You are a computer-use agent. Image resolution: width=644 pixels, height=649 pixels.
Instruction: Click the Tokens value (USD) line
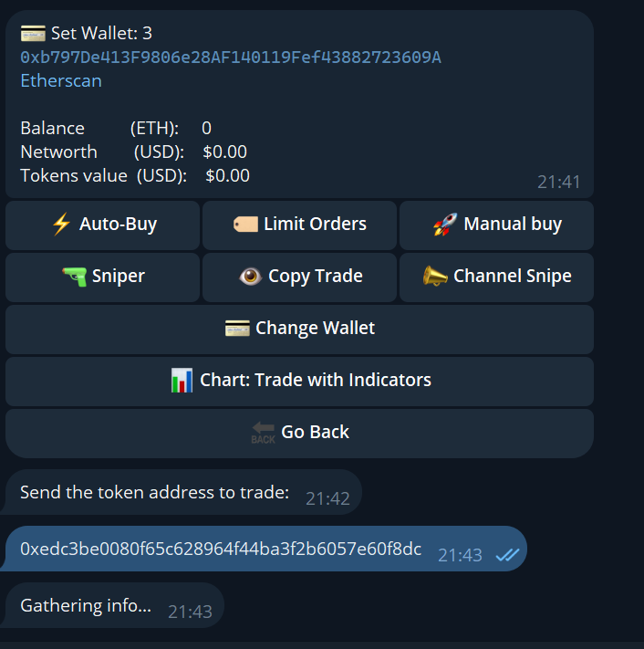(135, 175)
